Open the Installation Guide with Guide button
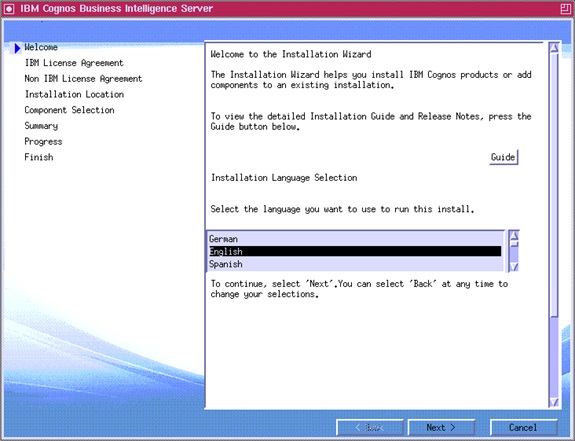Viewport: 575px width, 441px height. 503,157
